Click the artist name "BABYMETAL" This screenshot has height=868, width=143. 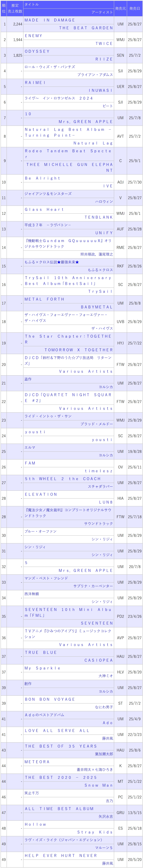pos(97,307)
